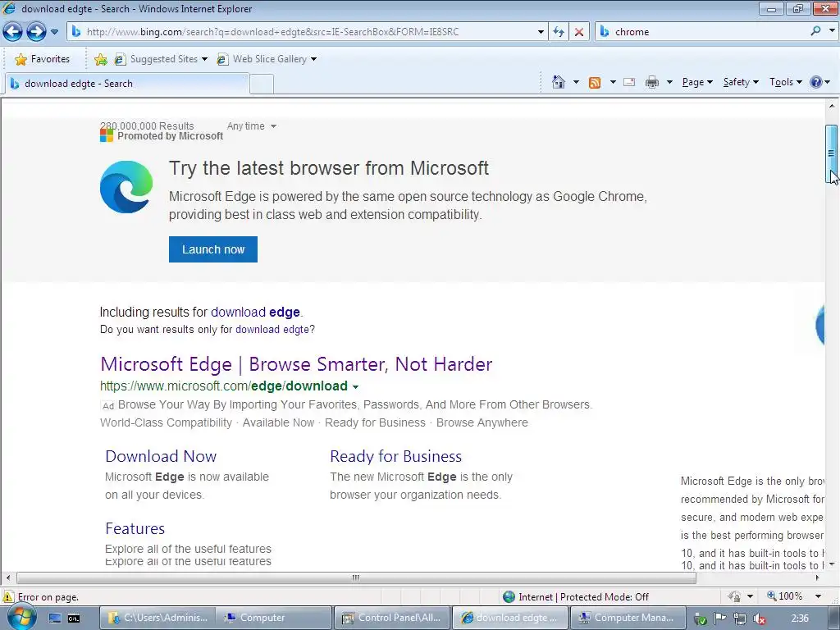Expand the feeds dropdown arrow

613,82
